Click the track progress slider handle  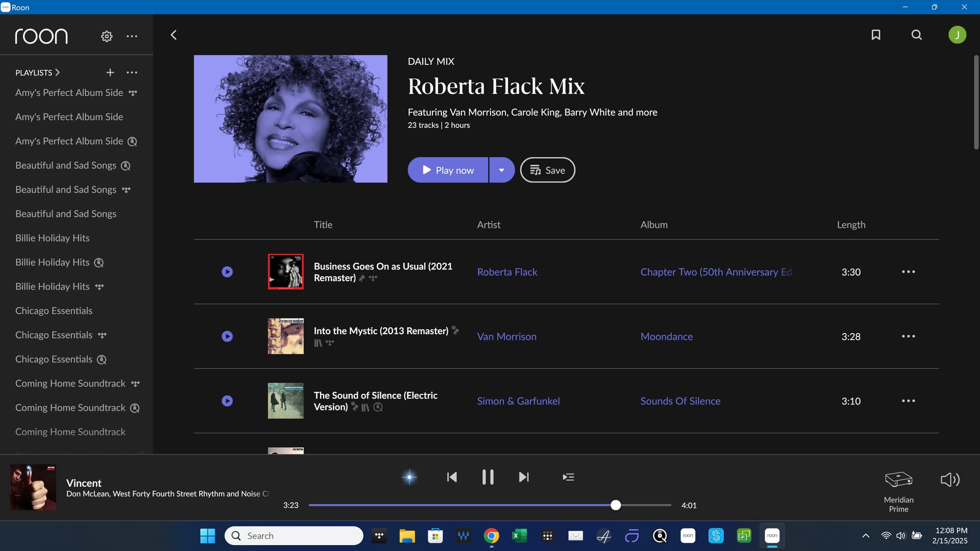pos(616,505)
